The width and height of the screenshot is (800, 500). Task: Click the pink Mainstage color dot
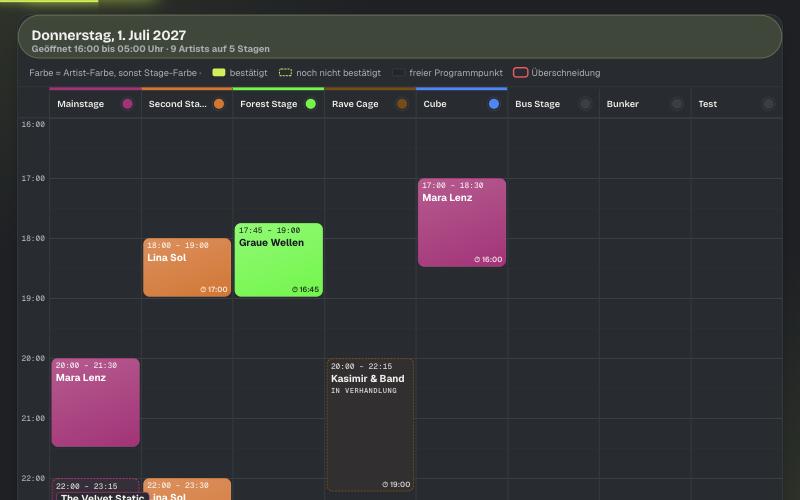(128, 104)
